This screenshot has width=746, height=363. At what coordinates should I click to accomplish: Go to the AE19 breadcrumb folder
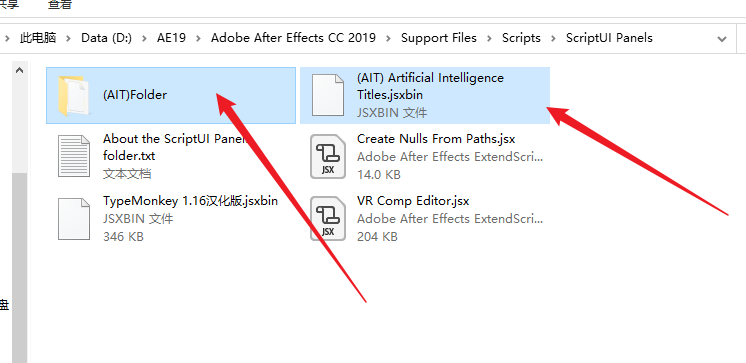pos(171,38)
